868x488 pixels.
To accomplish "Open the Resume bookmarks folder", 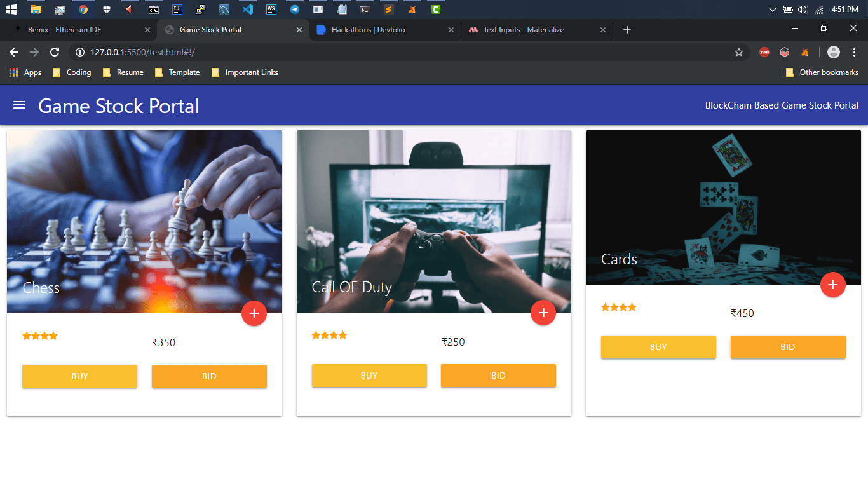I will (x=123, y=72).
